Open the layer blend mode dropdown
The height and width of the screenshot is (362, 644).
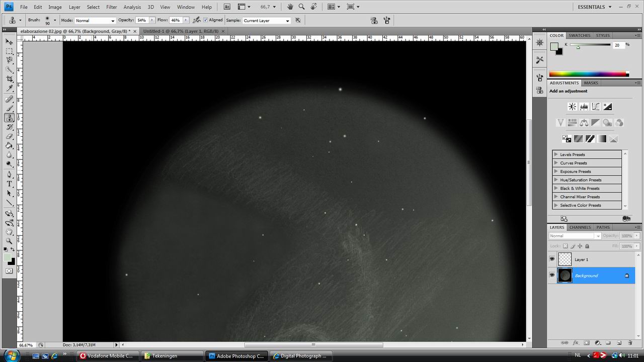(x=575, y=236)
